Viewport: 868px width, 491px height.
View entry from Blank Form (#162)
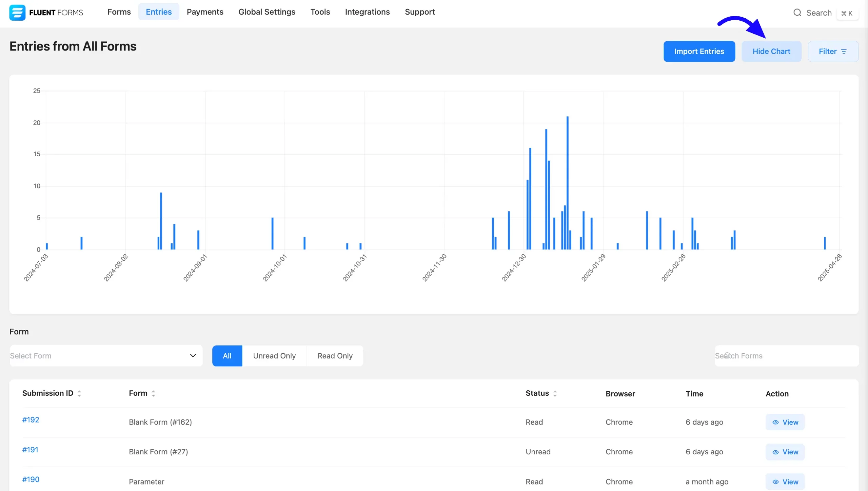[x=785, y=422]
